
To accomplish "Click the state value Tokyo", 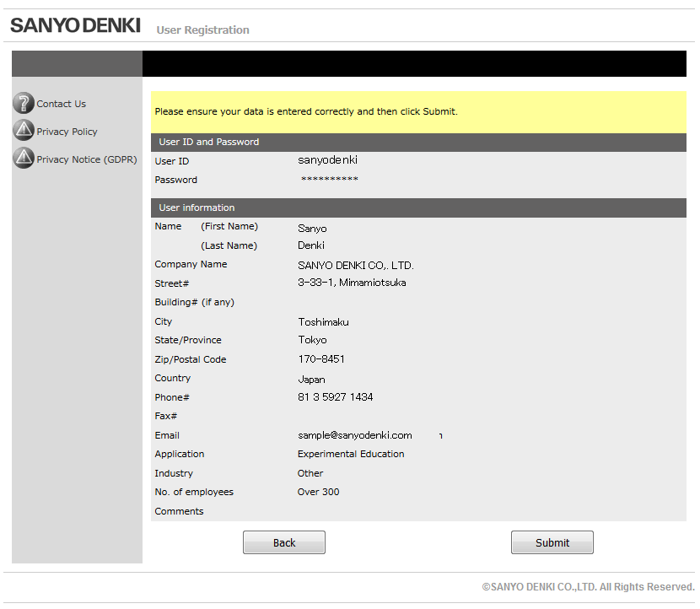I will coord(313,340).
